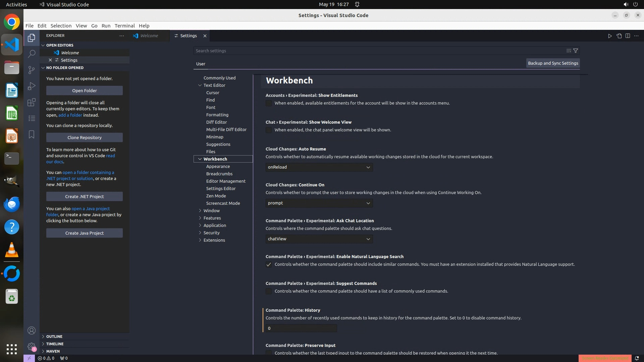Open the Source Control view icon
644x362 pixels.
click(32, 70)
